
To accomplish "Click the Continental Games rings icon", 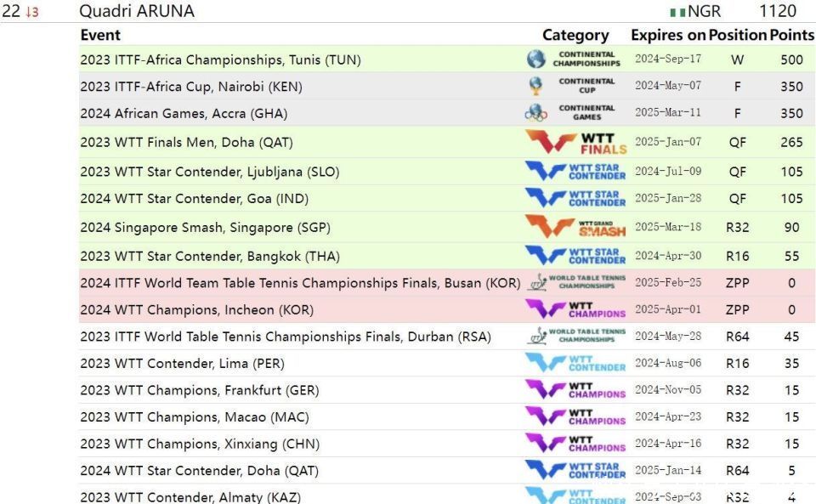I will pos(535,113).
